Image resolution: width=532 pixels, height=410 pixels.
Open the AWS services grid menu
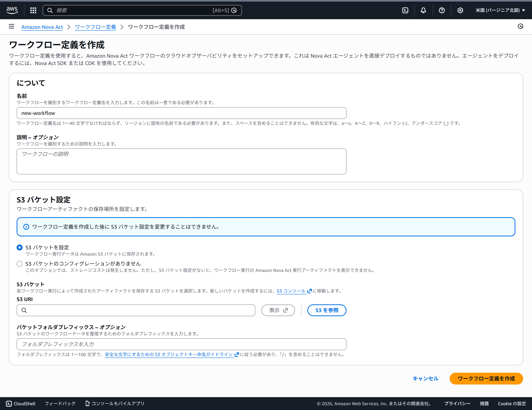pos(33,10)
